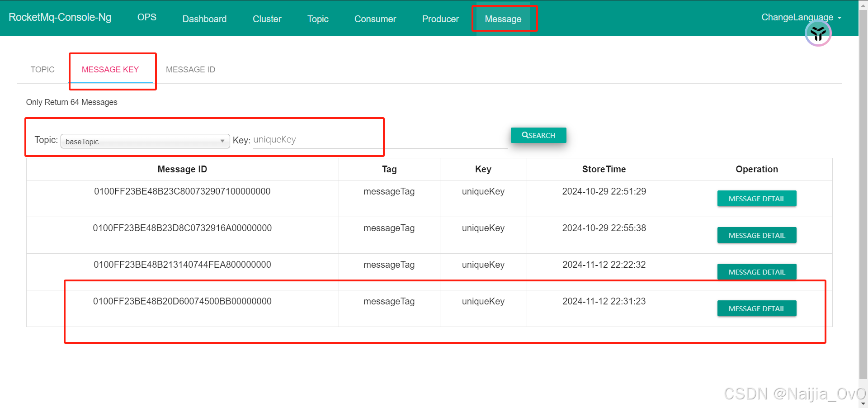Navigate to the Topic nav item

tap(318, 19)
